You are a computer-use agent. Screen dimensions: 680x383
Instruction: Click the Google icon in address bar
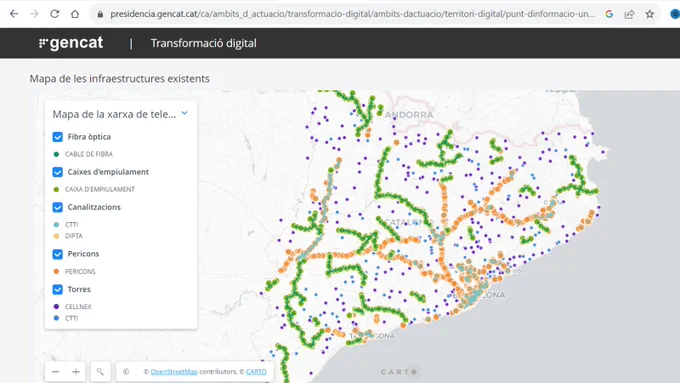pyautogui.click(x=609, y=14)
